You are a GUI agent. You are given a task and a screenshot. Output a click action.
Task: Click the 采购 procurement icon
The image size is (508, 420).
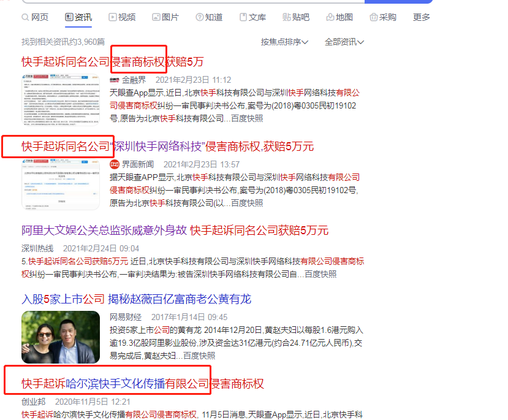pyautogui.click(x=374, y=17)
